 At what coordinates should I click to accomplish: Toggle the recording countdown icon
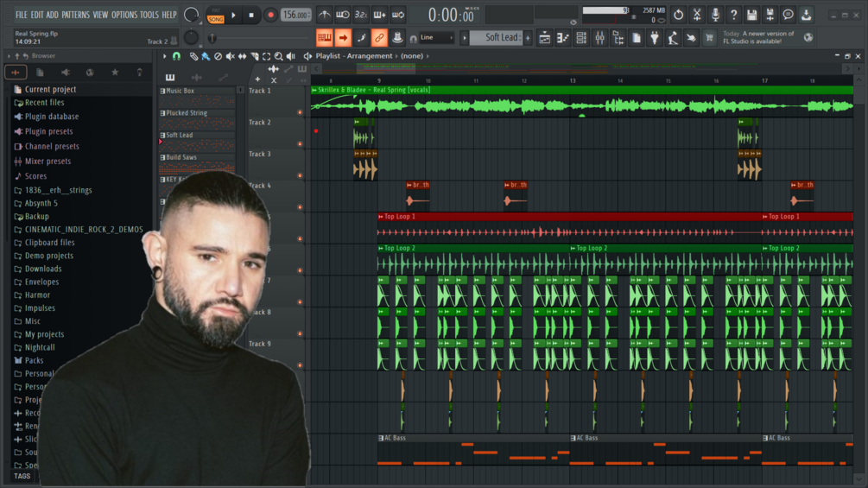(x=361, y=15)
